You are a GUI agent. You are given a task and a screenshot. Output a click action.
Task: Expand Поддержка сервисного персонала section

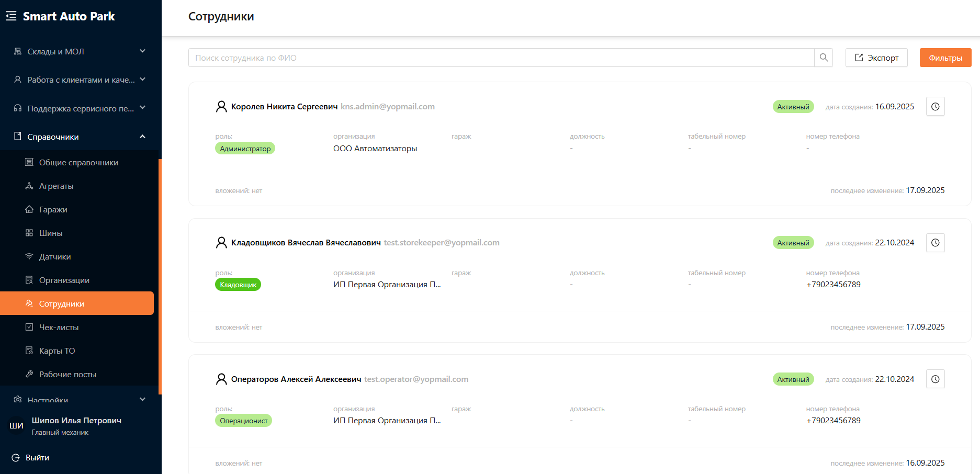81,109
